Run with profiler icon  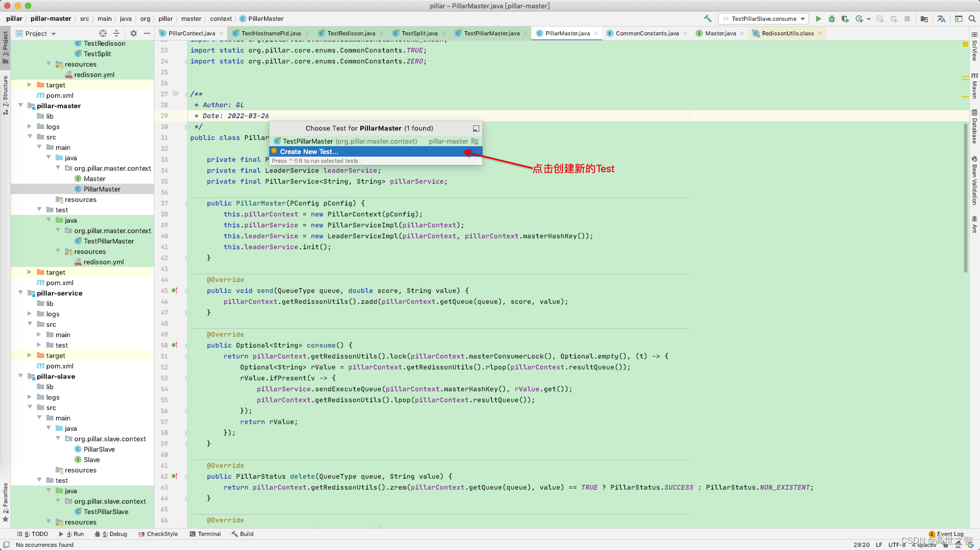pyautogui.click(x=859, y=19)
